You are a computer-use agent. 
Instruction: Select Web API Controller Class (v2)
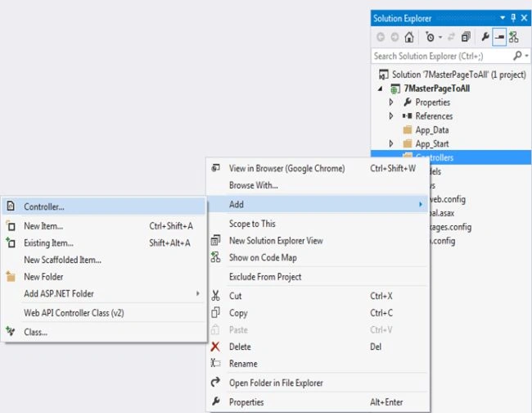tap(104, 313)
